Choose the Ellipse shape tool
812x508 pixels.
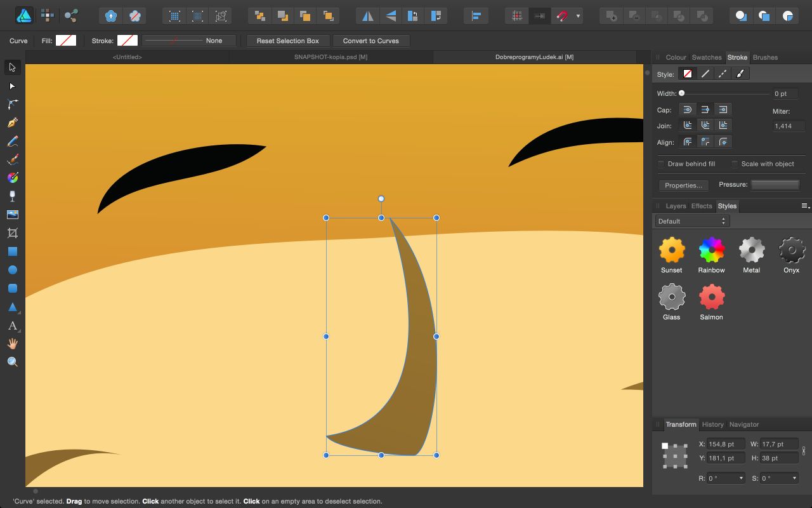point(12,270)
